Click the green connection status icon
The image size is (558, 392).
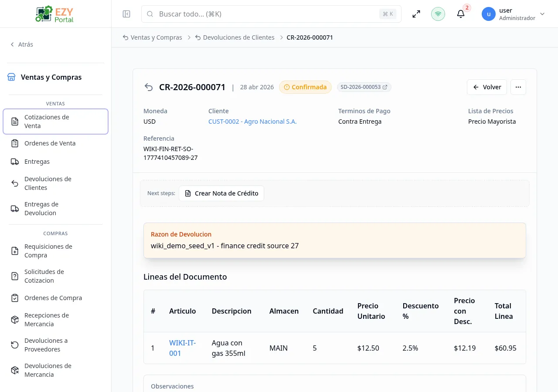[x=438, y=14]
